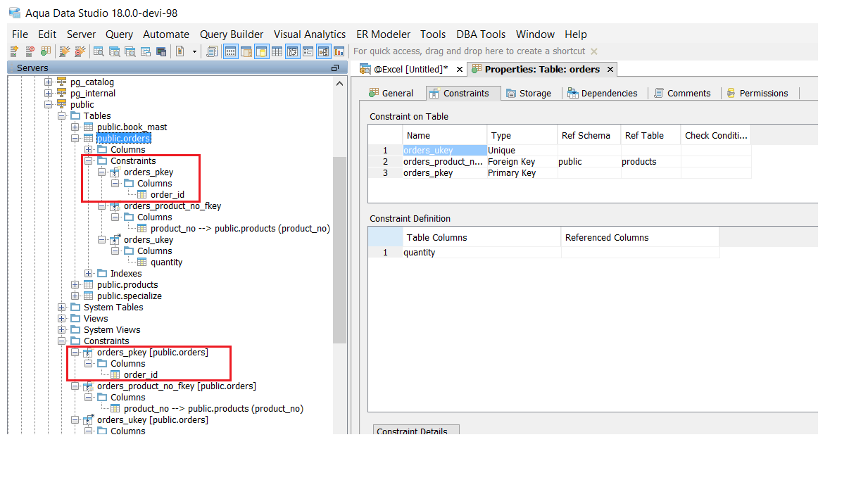Select the public.book_mast table icon
This screenshot has width=868, height=487.
[x=88, y=127]
